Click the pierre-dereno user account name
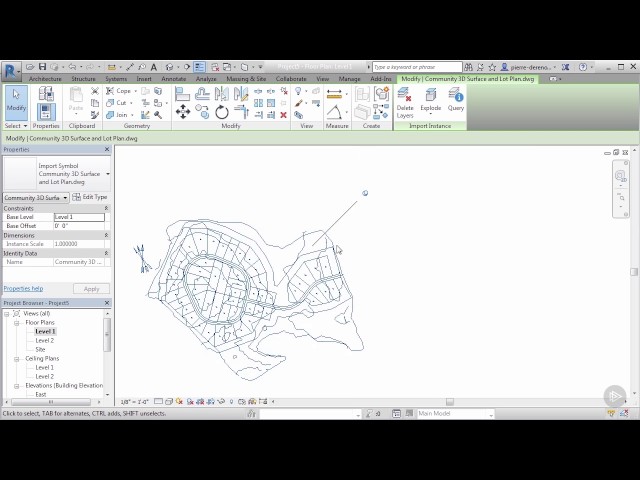The width and height of the screenshot is (640, 480). click(x=531, y=67)
